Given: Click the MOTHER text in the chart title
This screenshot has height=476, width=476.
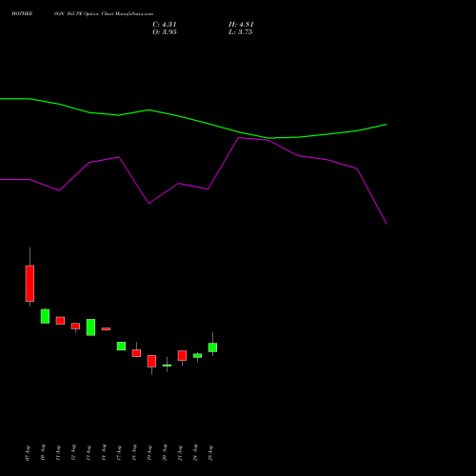Looking at the screenshot, I should (22, 13).
